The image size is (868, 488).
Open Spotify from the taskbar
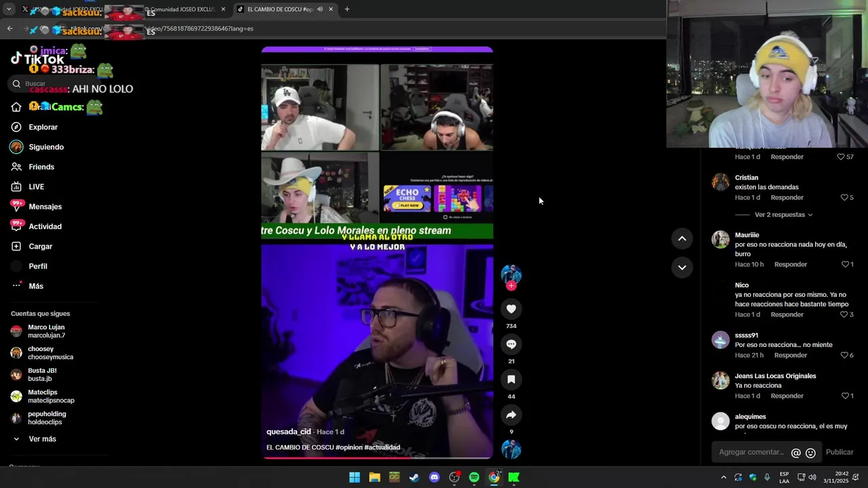pyautogui.click(x=474, y=477)
